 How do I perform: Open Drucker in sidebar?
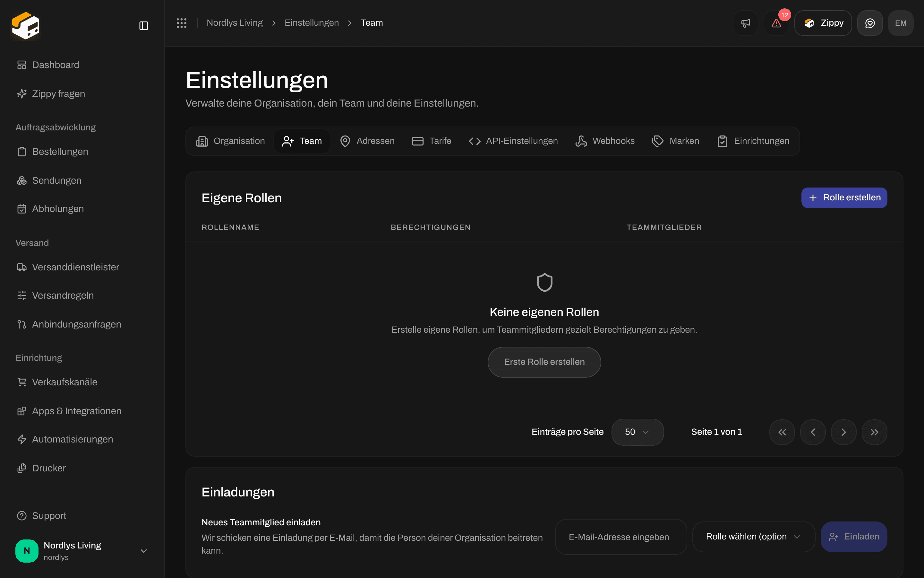(x=82, y=468)
